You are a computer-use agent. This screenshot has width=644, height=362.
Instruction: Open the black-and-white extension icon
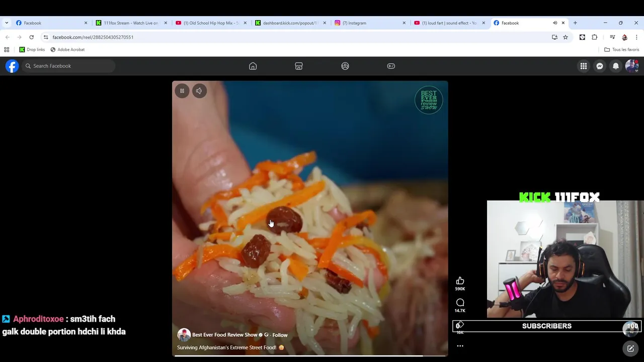pos(582,37)
